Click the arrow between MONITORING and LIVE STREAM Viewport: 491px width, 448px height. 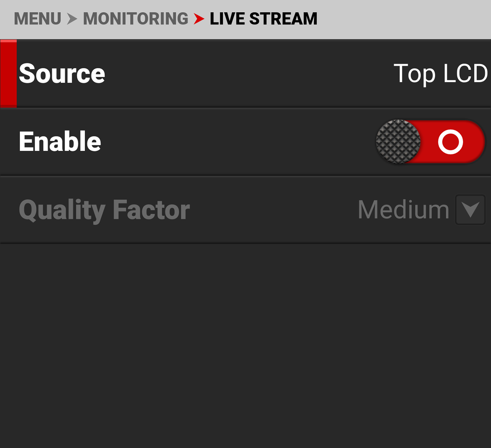[199, 19]
